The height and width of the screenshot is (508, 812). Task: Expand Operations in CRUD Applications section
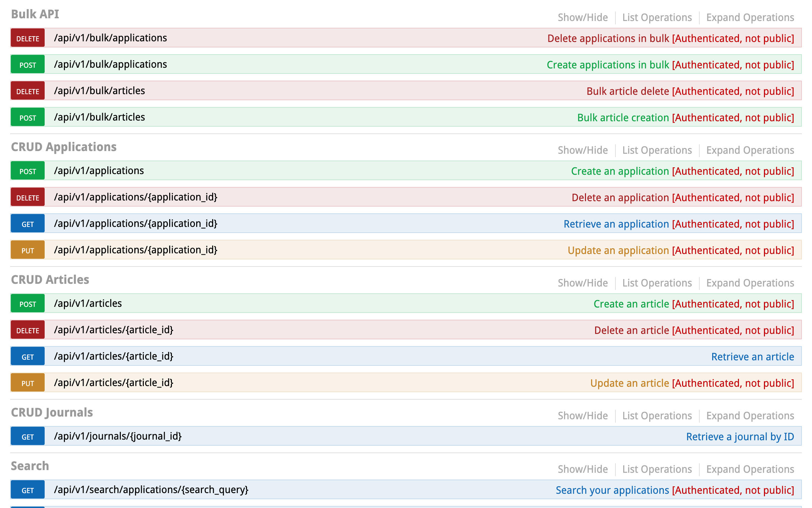click(750, 150)
